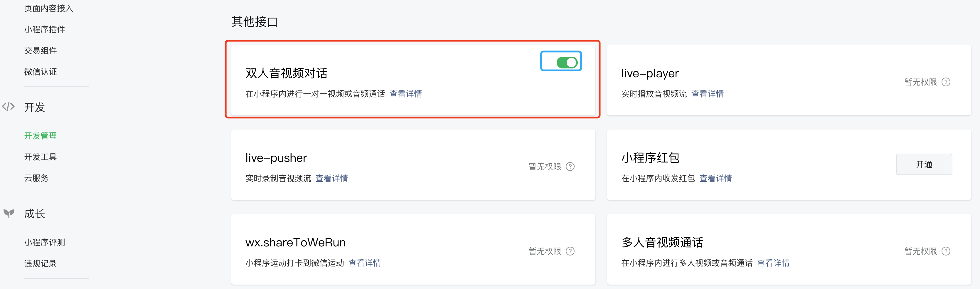Click help icon beside live-player 暂无权限
The width and height of the screenshot is (980, 289).
pos(946,82)
